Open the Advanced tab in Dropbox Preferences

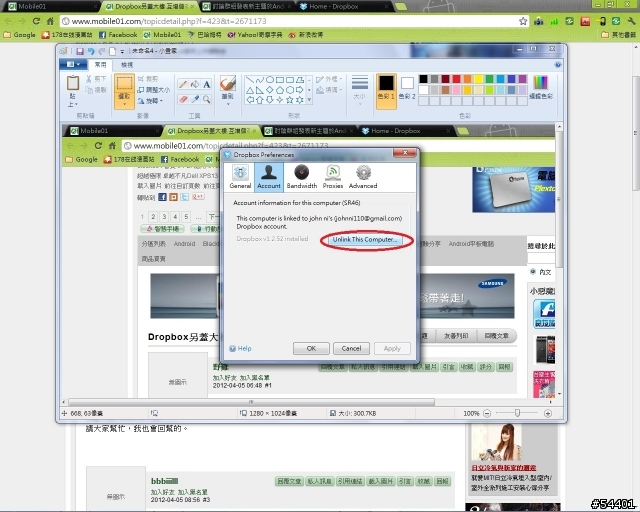pos(363,176)
